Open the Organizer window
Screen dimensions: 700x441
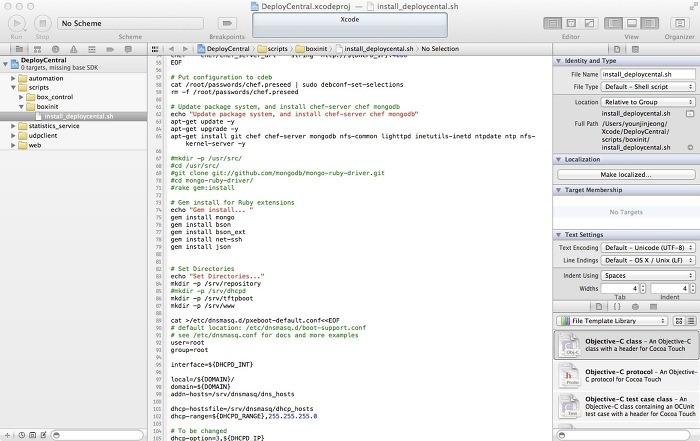pyautogui.click(x=679, y=23)
